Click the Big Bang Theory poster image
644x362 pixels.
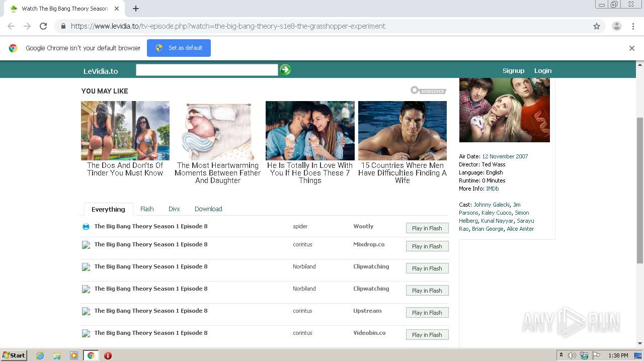[505, 110]
